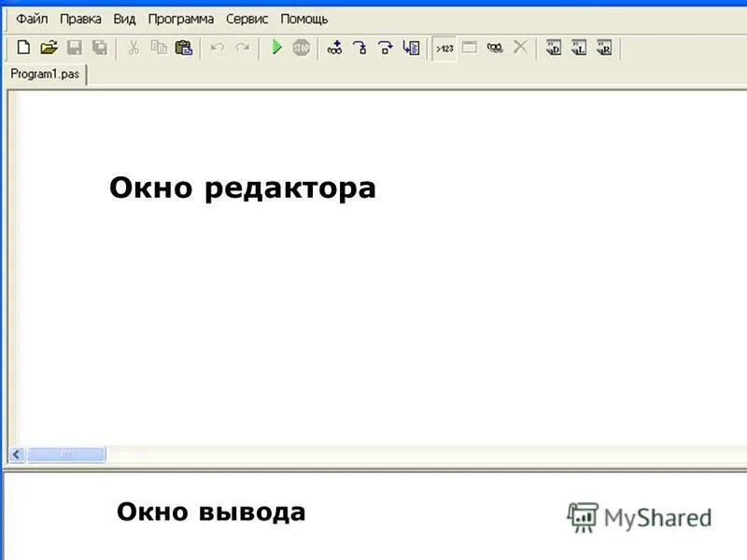
Task: Redo the last undone action
Action: click(x=242, y=48)
